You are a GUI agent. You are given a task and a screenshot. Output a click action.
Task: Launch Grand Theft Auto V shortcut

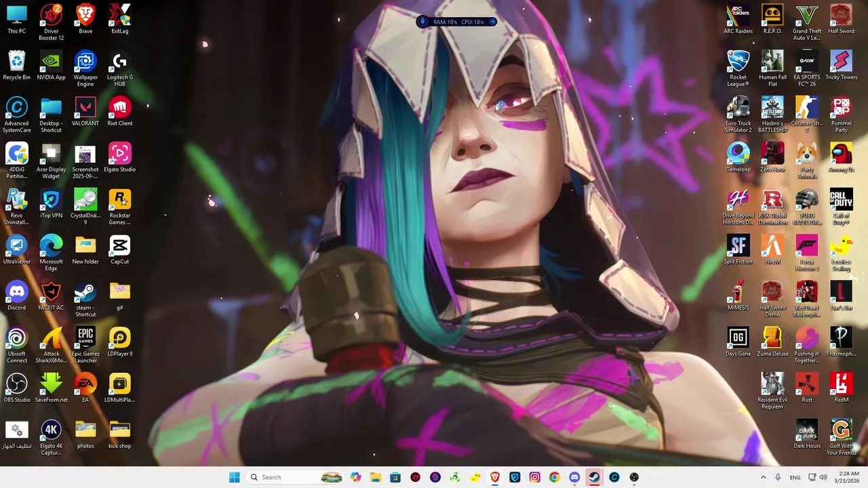(x=807, y=22)
